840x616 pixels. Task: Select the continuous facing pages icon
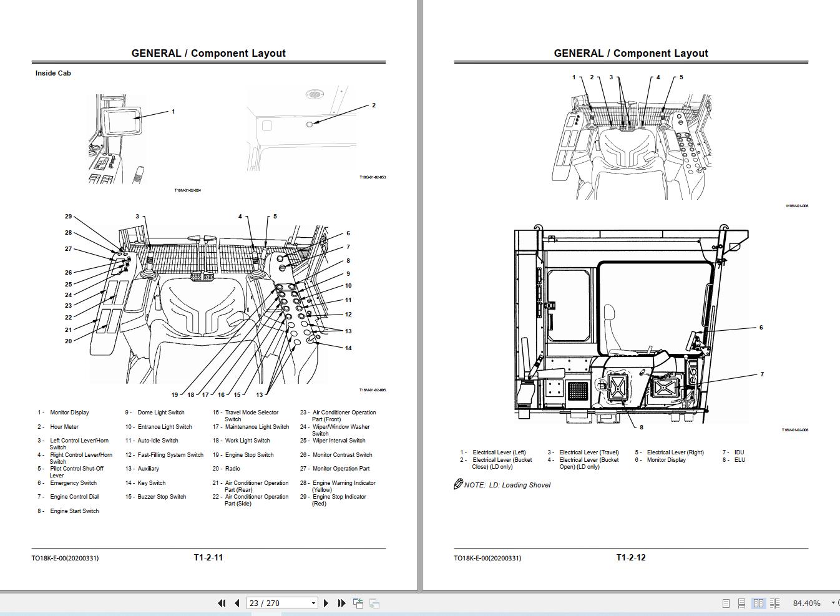(x=775, y=603)
